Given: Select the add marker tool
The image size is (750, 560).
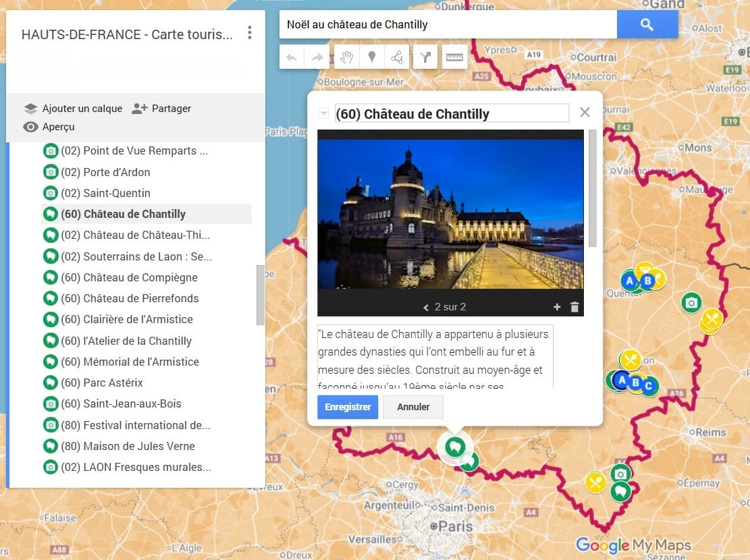Looking at the screenshot, I should [x=372, y=57].
